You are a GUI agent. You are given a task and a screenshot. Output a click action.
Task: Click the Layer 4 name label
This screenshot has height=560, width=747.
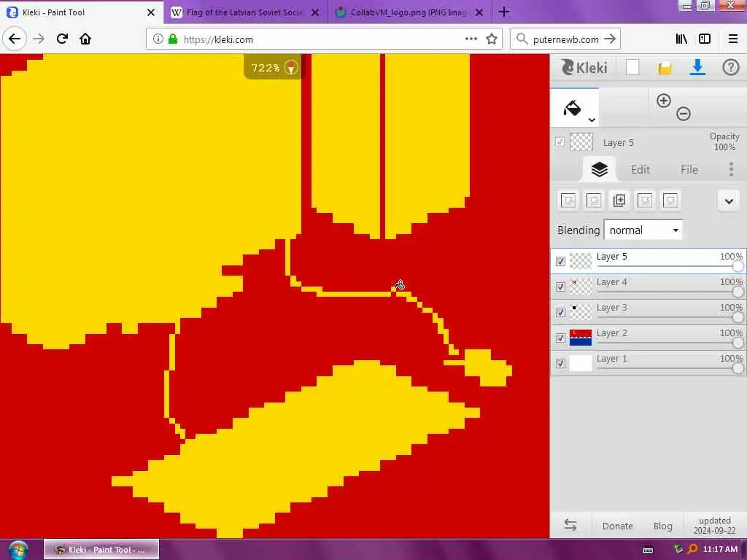tap(612, 282)
